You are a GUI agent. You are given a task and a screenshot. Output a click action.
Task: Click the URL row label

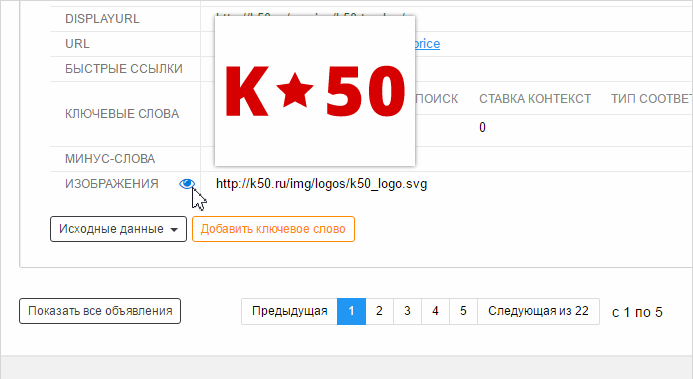click(77, 44)
